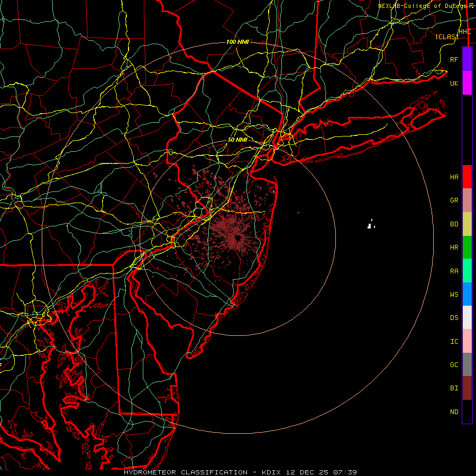Select the red HA legend color swatch
Image resolution: width=476 pixels, height=476 pixels.
[x=467, y=177]
